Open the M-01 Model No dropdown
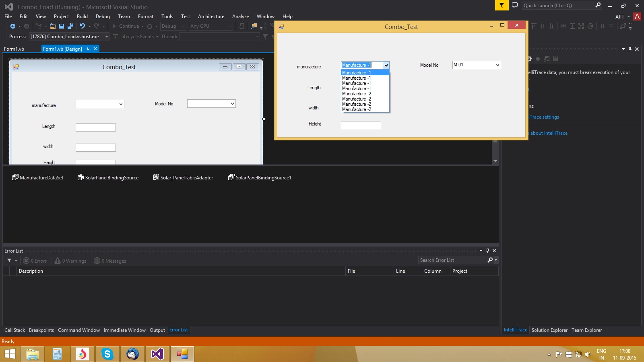The image size is (644, 362). point(497,65)
